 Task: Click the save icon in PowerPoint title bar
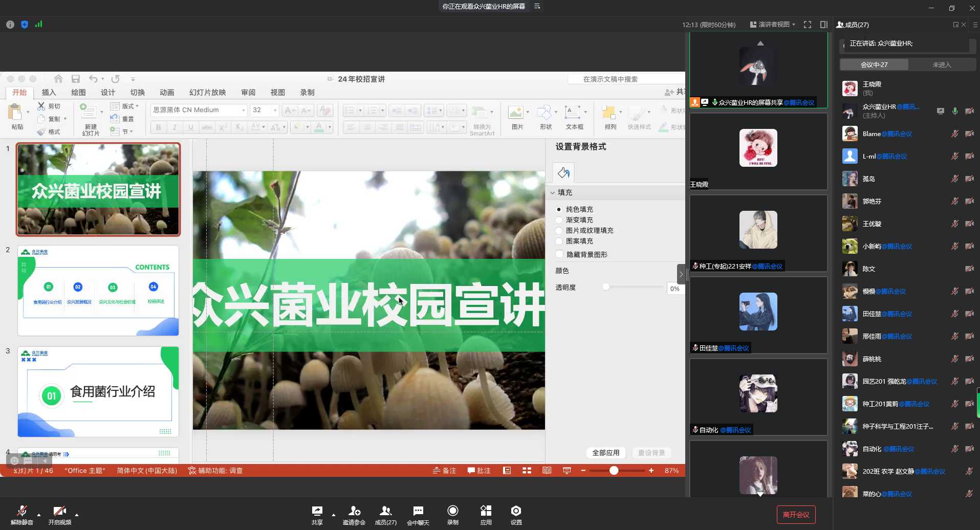[76, 79]
